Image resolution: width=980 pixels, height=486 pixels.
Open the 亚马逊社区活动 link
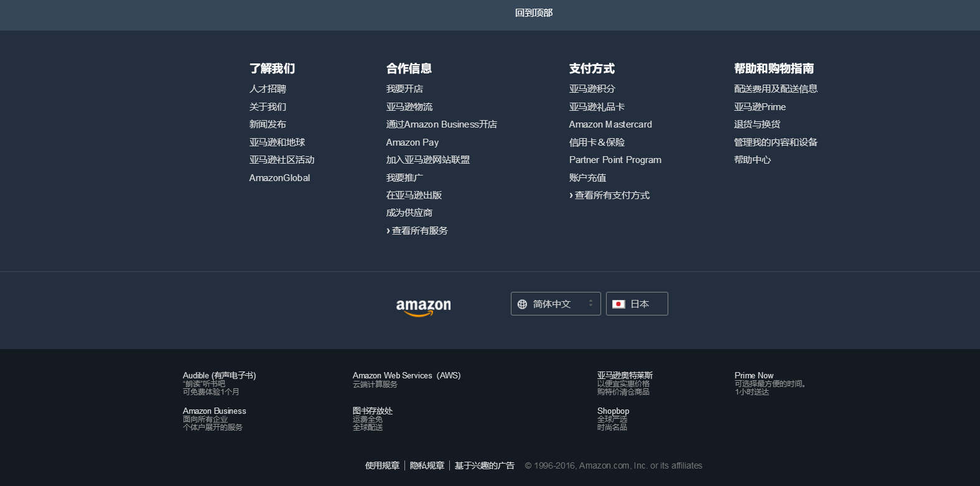click(282, 160)
